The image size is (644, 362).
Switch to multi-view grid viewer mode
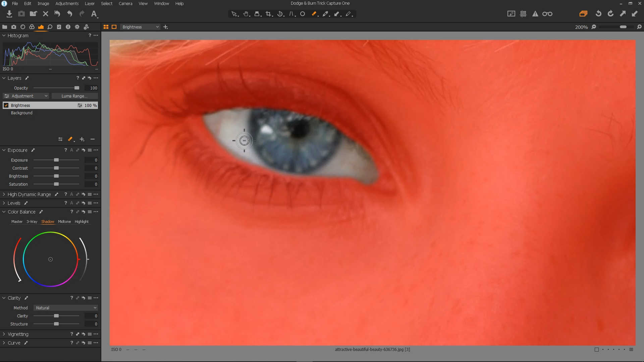tap(106, 27)
